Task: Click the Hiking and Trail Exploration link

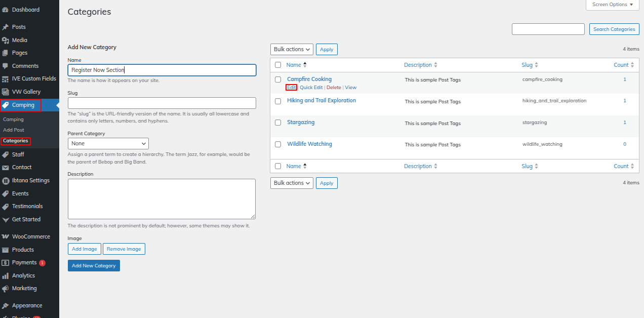Action: click(x=321, y=101)
